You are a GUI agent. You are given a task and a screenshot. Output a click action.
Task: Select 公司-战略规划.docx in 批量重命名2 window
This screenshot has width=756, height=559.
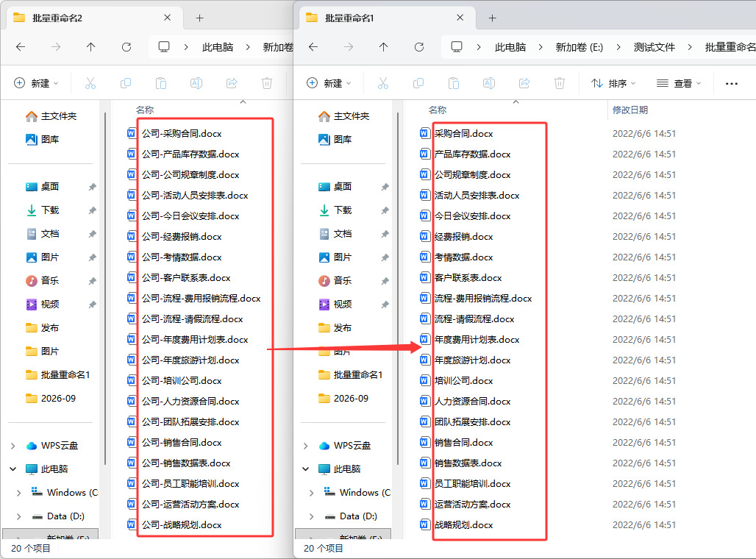[182, 525]
